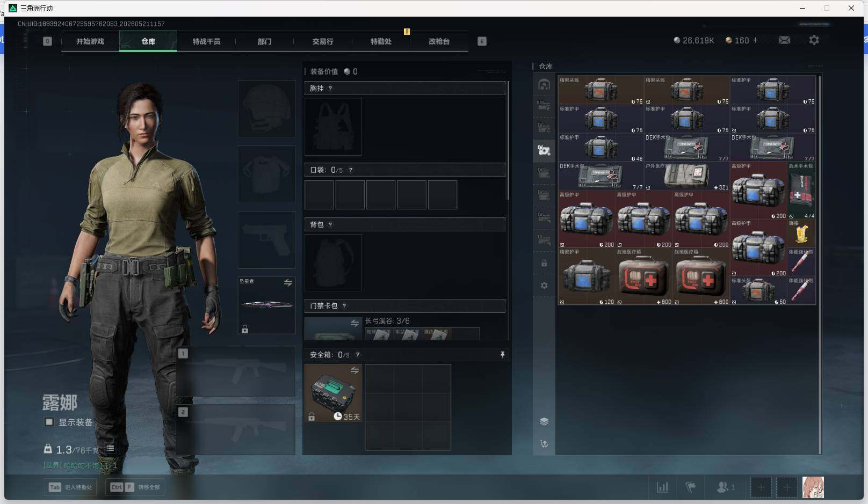The width and height of the screenshot is (868, 504).
Task: Click the Q key previous-tab icon
Action: (x=47, y=41)
